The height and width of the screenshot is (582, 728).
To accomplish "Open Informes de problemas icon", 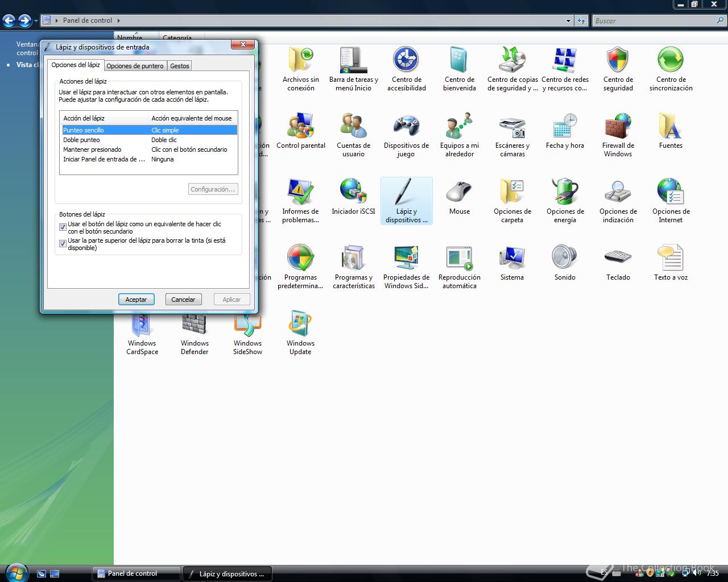I will 300,201.
